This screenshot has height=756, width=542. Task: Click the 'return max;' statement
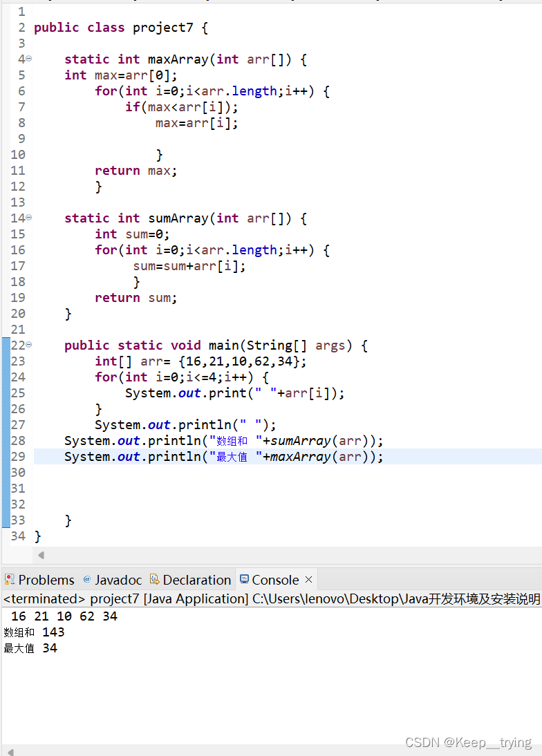[136, 171]
